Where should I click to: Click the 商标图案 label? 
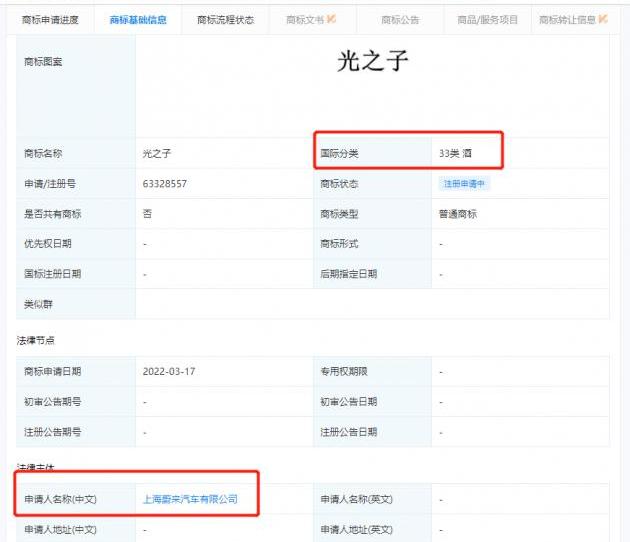point(43,61)
